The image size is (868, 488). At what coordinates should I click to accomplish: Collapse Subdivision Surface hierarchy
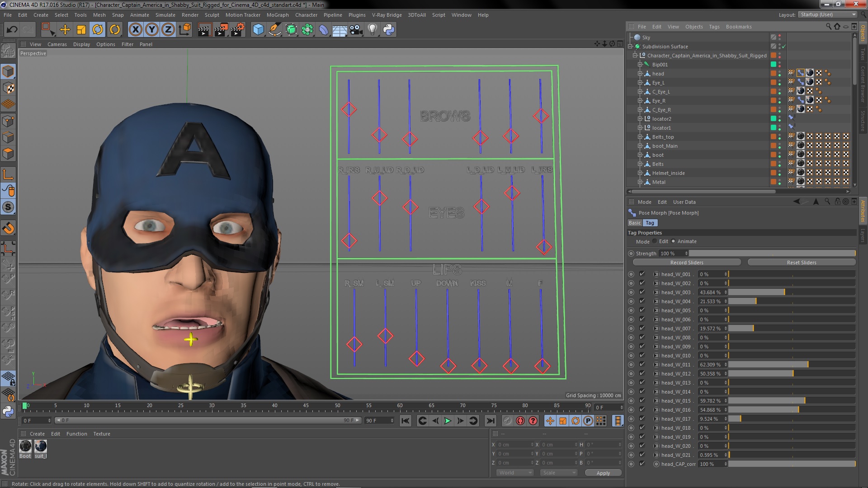pos(631,47)
